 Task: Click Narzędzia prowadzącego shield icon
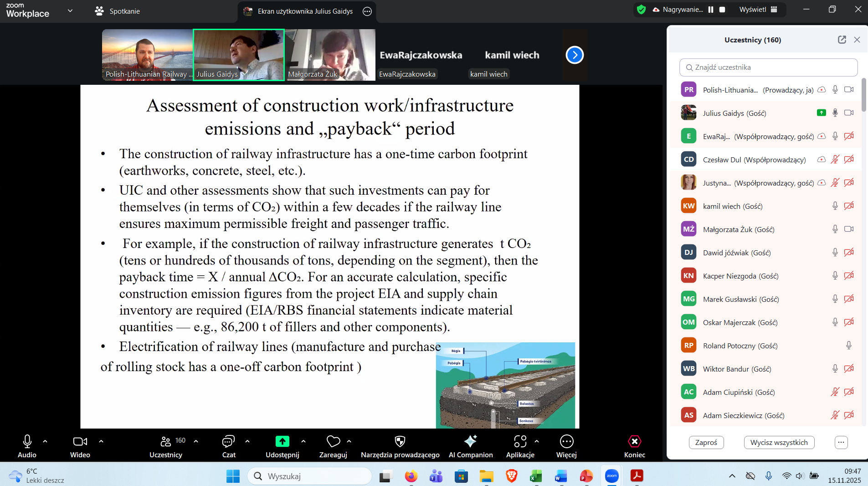tap(400, 441)
